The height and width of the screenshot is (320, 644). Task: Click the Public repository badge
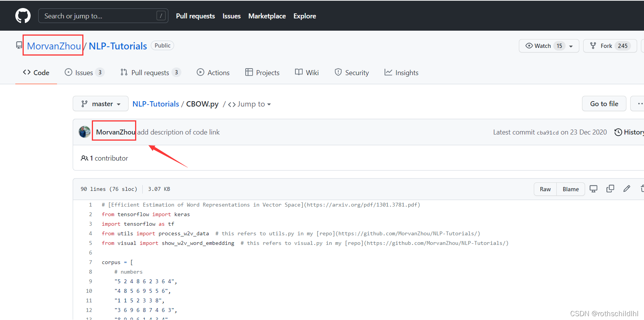click(x=163, y=46)
